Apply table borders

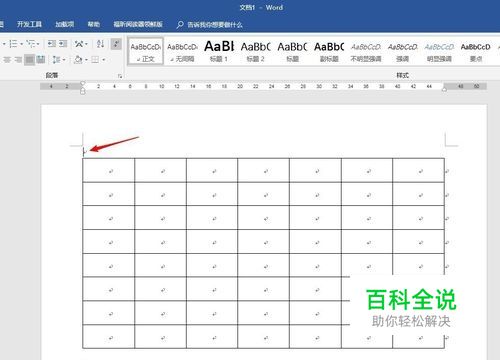pyautogui.click(x=95, y=60)
